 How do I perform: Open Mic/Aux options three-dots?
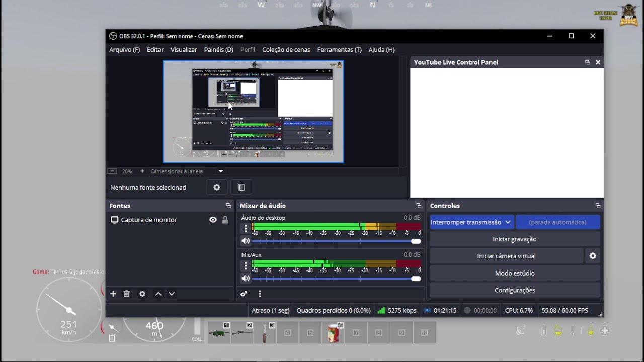click(x=246, y=265)
